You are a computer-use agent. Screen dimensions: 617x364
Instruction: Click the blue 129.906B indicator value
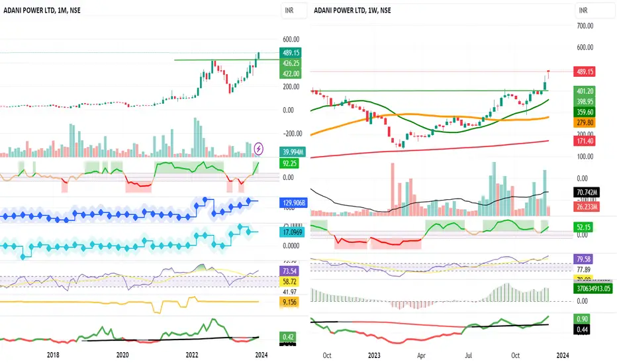[294, 203]
